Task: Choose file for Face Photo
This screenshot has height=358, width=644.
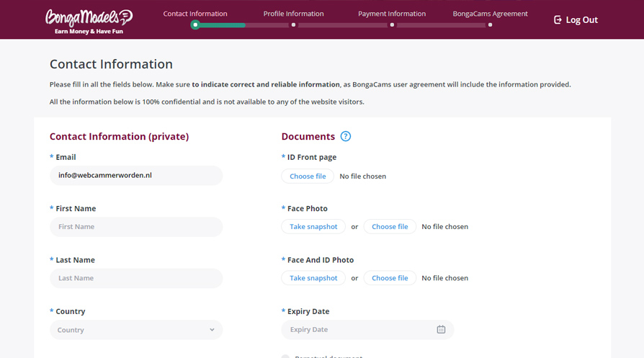Action: click(390, 227)
